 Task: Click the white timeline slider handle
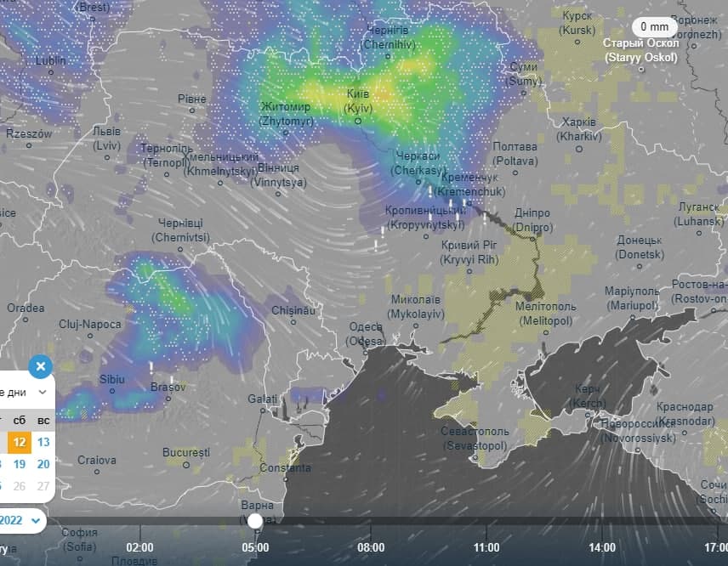[254, 519]
